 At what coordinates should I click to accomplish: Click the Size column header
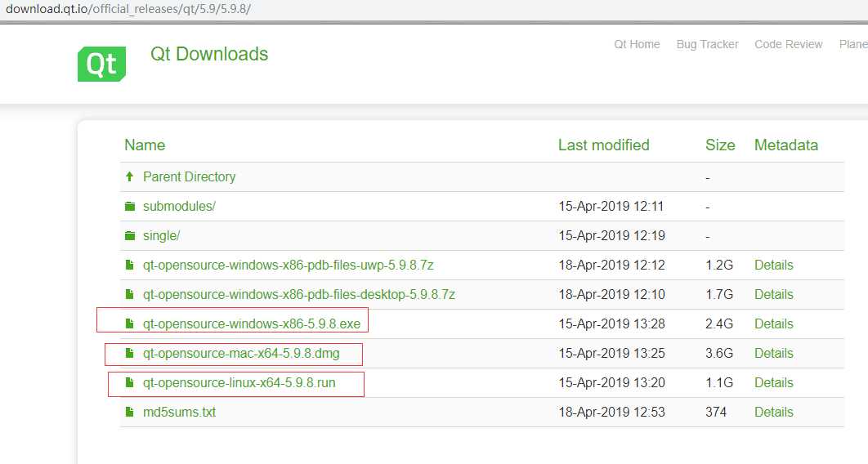(x=720, y=145)
